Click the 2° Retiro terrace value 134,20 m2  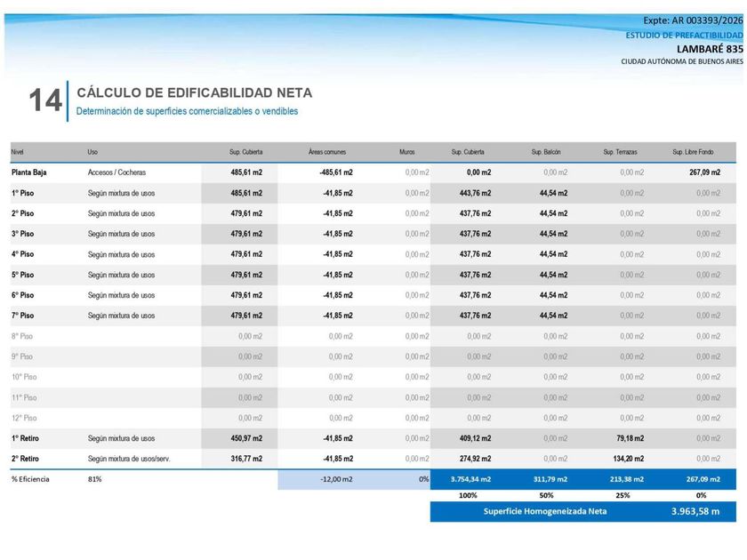click(x=628, y=459)
